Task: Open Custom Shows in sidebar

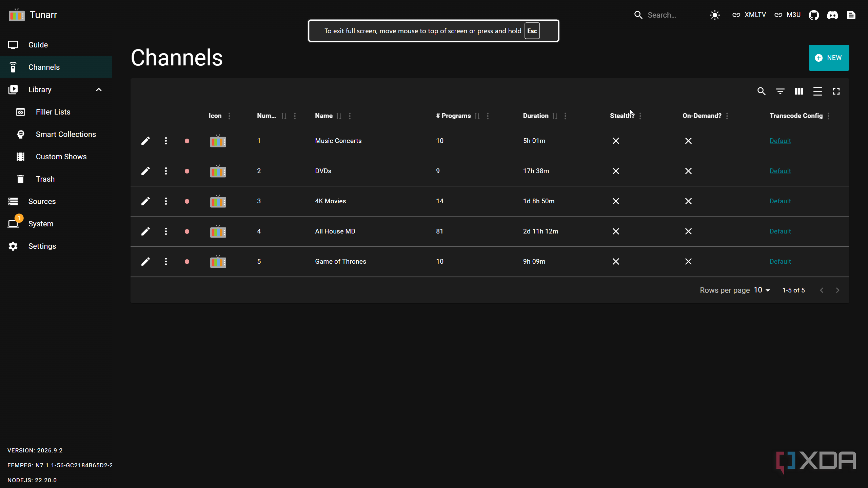Action: tap(56, 157)
